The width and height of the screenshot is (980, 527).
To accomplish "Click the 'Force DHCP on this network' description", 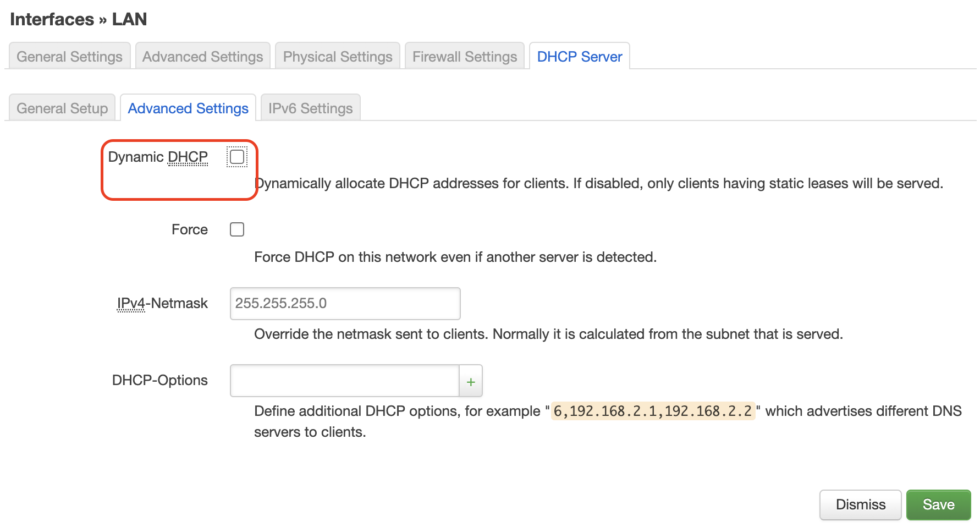I will (455, 257).
